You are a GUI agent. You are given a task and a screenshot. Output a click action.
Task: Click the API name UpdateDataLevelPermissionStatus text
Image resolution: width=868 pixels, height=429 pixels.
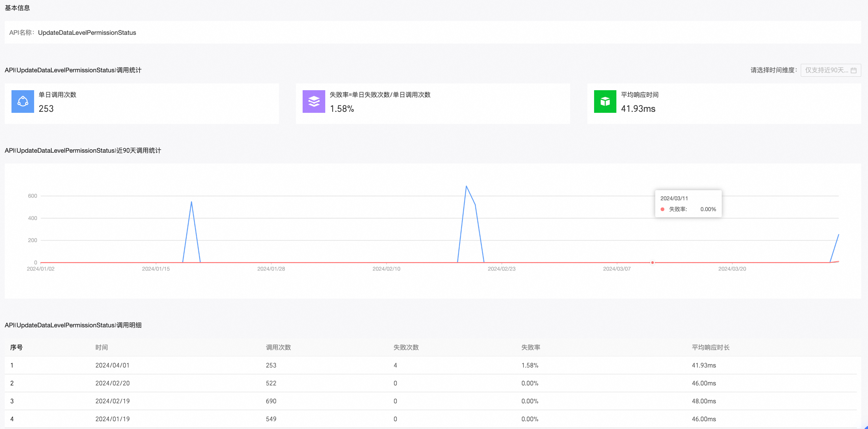pyautogui.click(x=87, y=33)
